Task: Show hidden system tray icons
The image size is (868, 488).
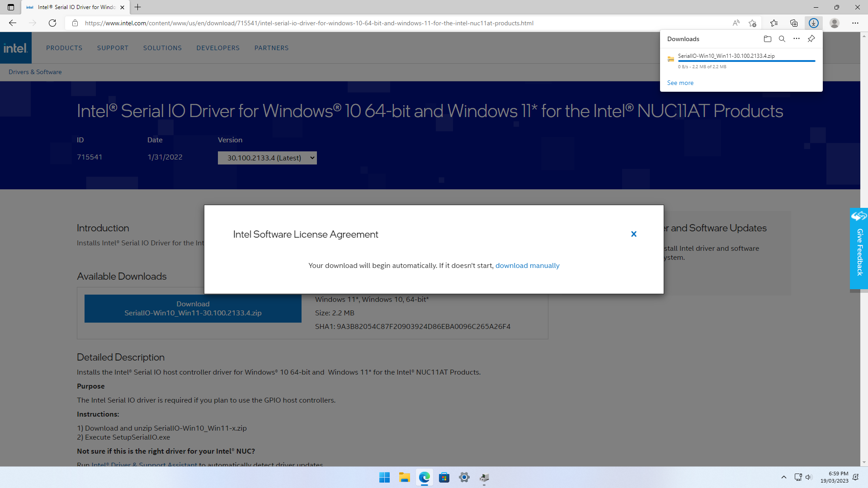Action: (784, 478)
